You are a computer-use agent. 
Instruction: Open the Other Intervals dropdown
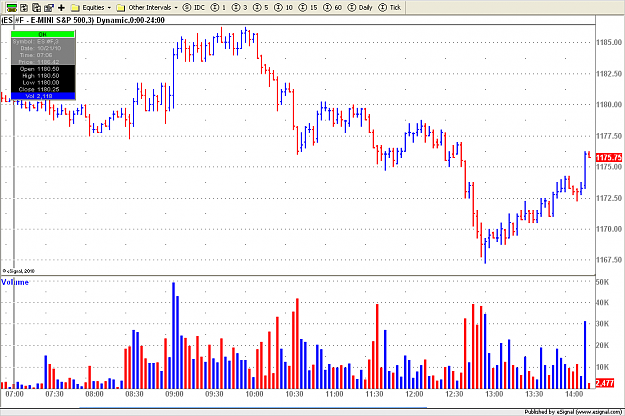click(x=147, y=7)
